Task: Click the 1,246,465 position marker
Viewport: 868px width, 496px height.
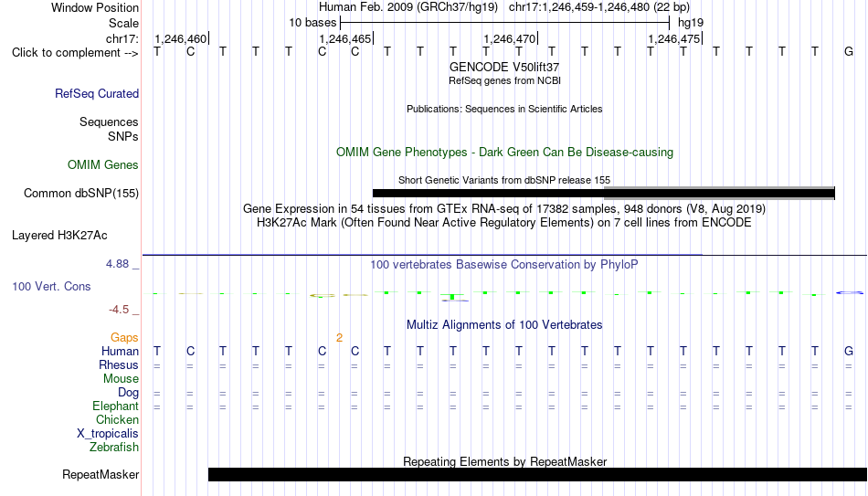Action: [x=344, y=38]
